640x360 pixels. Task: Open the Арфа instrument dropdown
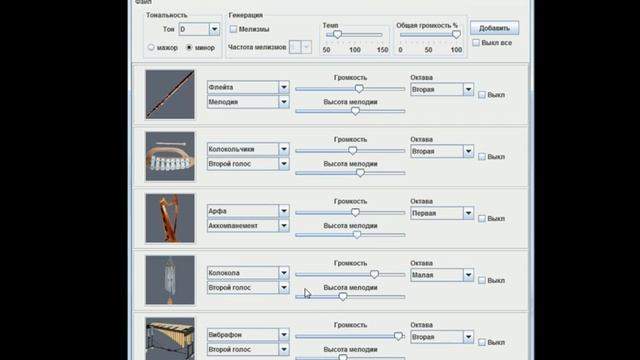[248, 211]
